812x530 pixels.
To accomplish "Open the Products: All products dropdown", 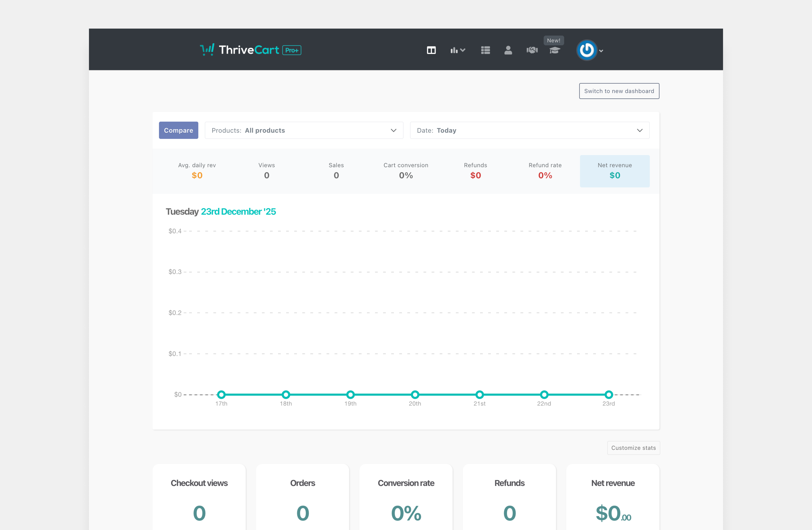I will click(x=304, y=130).
